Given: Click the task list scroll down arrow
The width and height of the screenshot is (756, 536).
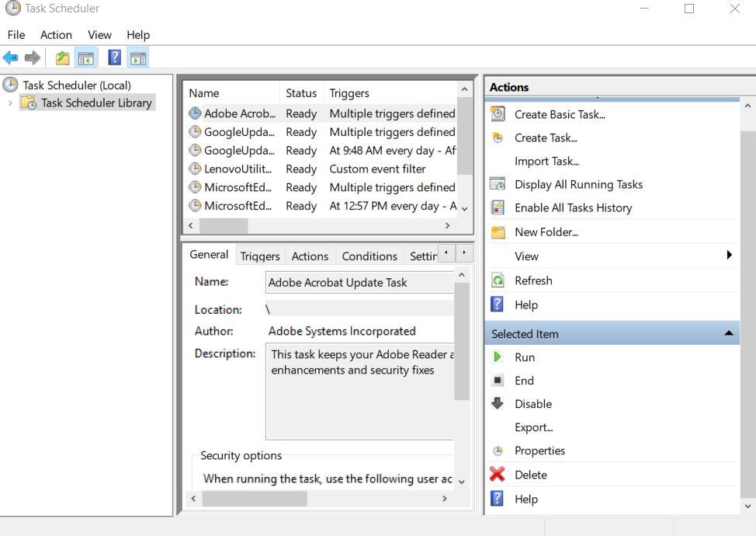Looking at the screenshot, I should [x=464, y=209].
